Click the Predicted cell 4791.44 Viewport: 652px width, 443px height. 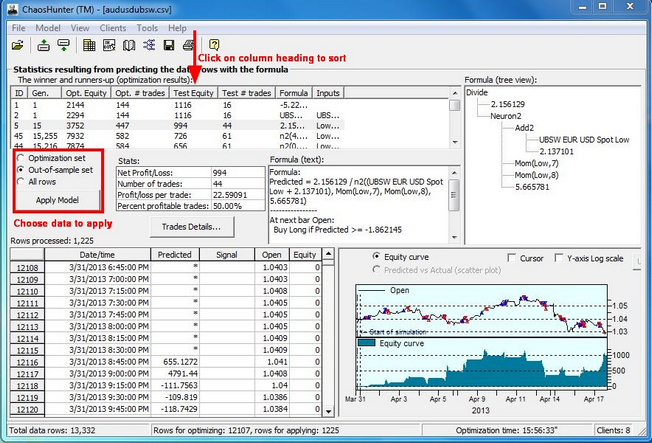click(175, 374)
